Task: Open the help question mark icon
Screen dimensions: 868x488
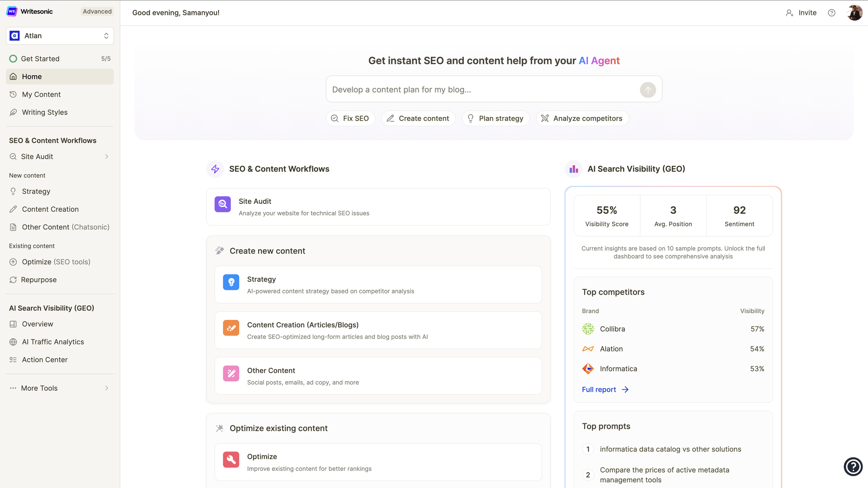Action: click(x=832, y=13)
